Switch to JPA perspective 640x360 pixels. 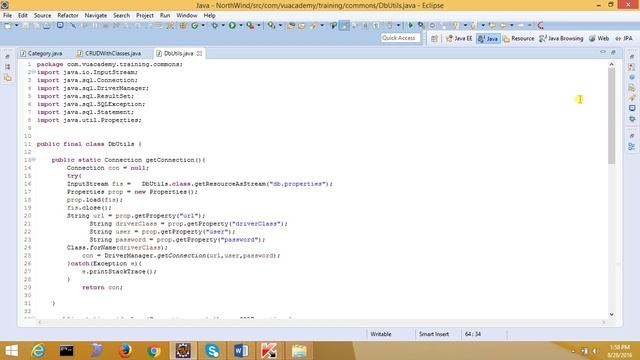coord(624,38)
